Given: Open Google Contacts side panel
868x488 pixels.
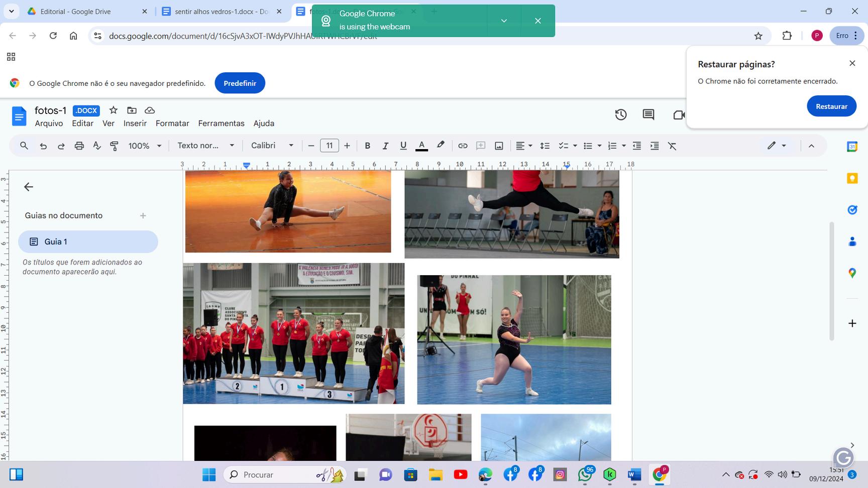Looking at the screenshot, I should pos(852,241).
